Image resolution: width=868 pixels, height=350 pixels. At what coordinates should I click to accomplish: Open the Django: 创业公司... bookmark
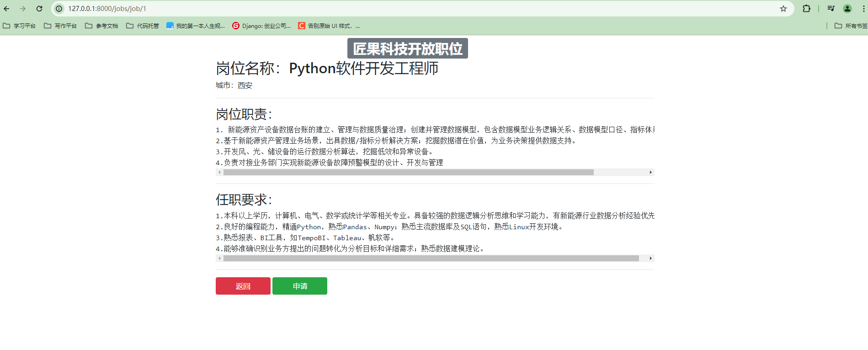(x=261, y=26)
